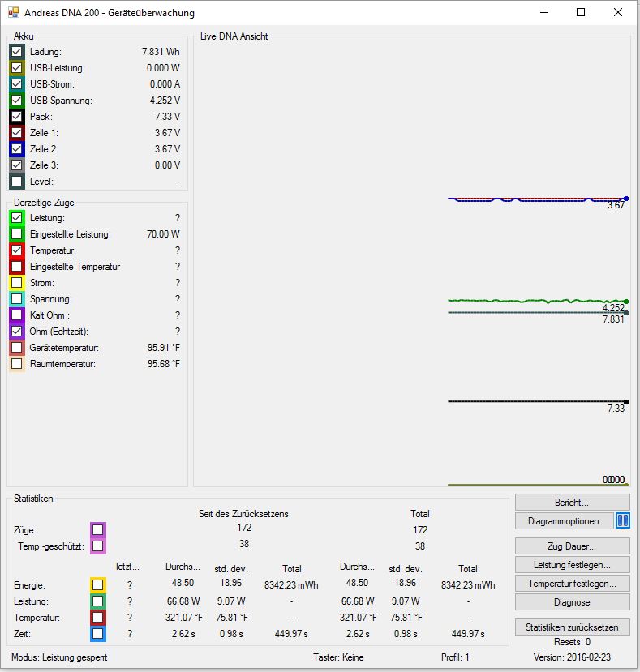Pause the live chart with pause icon
This screenshot has width=640, height=672.
pos(623,521)
